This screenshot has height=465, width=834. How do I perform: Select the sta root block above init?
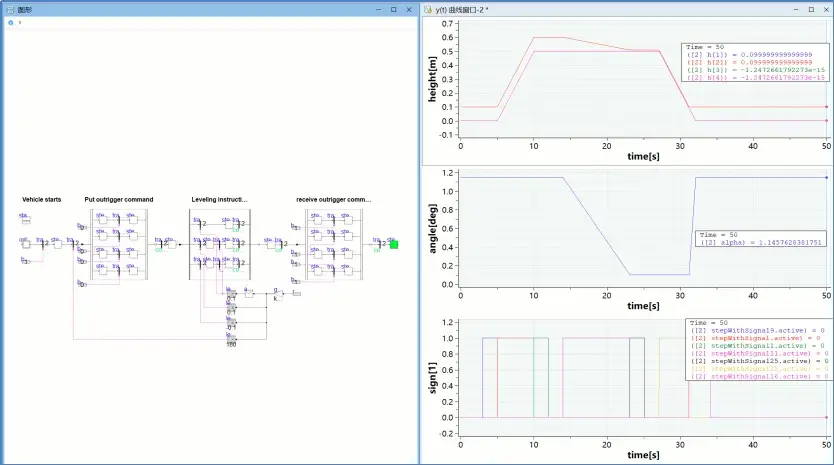click(x=26, y=219)
